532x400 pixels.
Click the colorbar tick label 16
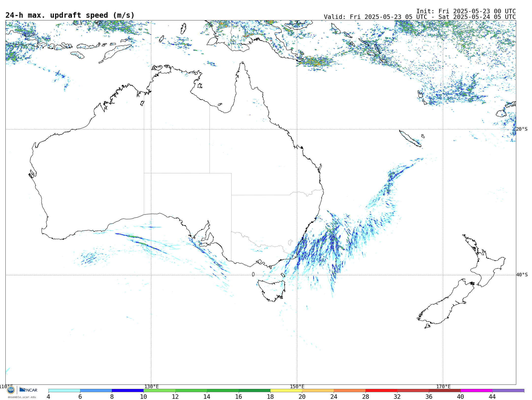[x=239, y=397]
